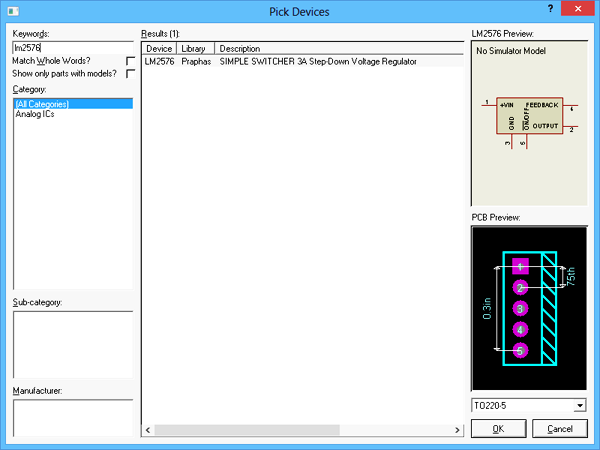Viewport: 600px width, 450px height.
Task: Close the Pick Devices dialog
Action: pos(578,8)
